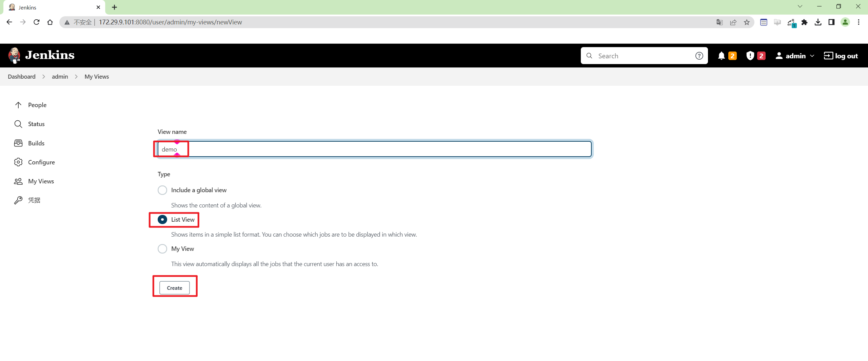This screenshot has width=868, height=361.
Task: Open a new browser tab
Action: pyautogui.click(x=115, y=7)
